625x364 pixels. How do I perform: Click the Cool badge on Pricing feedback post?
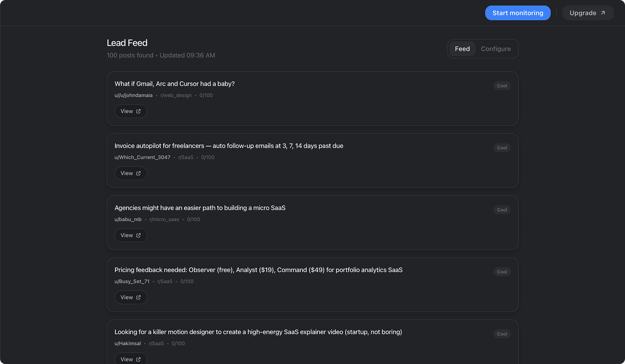(x=502, y=272)
